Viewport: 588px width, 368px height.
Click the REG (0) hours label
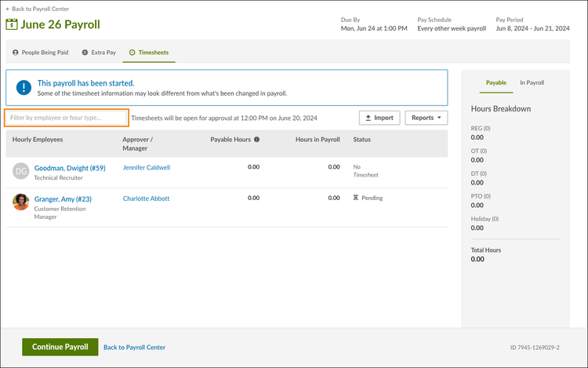(x=481, y=129)
